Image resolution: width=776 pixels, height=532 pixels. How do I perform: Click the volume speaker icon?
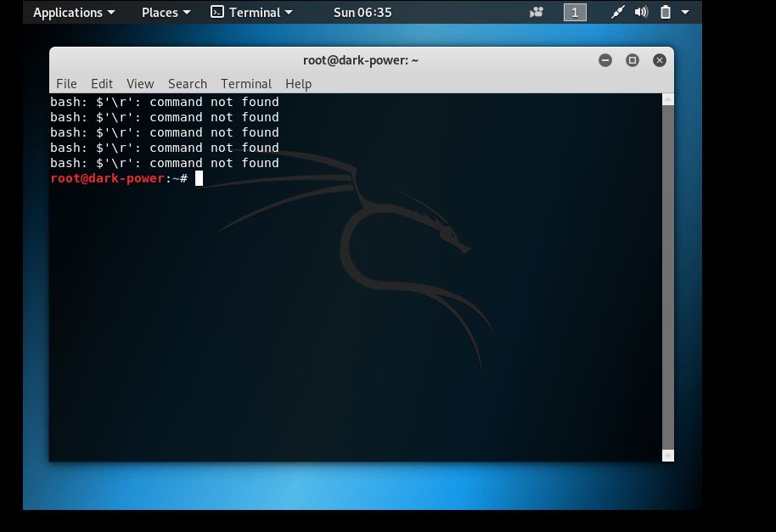641,12
